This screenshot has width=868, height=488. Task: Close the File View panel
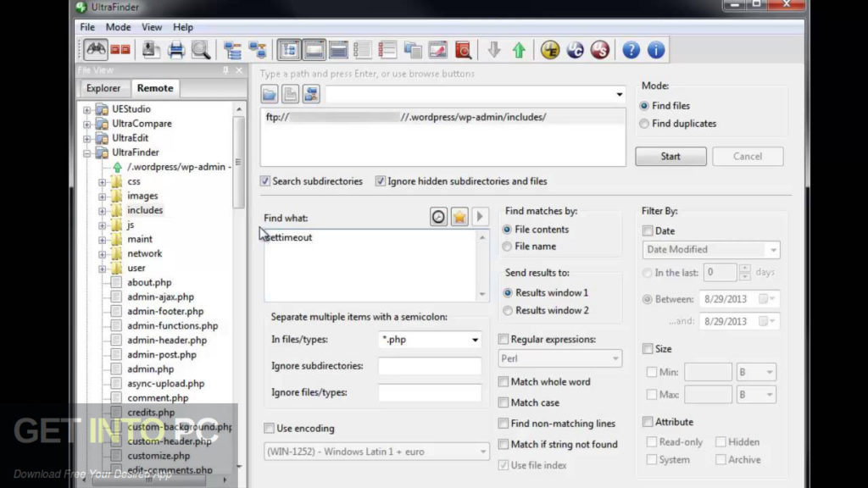239,70
